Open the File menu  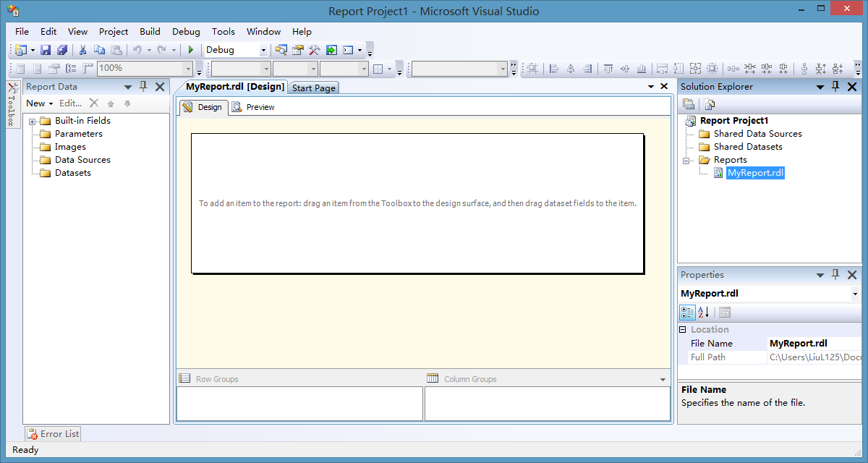22,32
